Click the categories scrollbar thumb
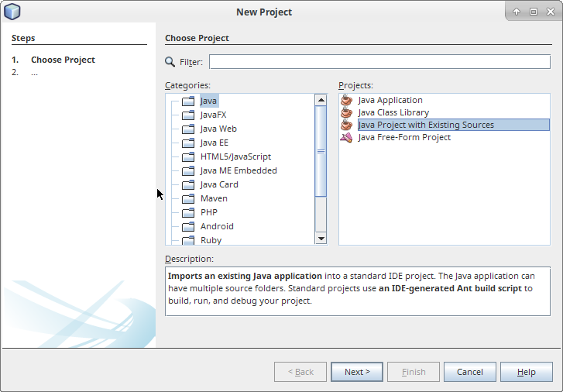563x392 pixels. click(321, 151)
